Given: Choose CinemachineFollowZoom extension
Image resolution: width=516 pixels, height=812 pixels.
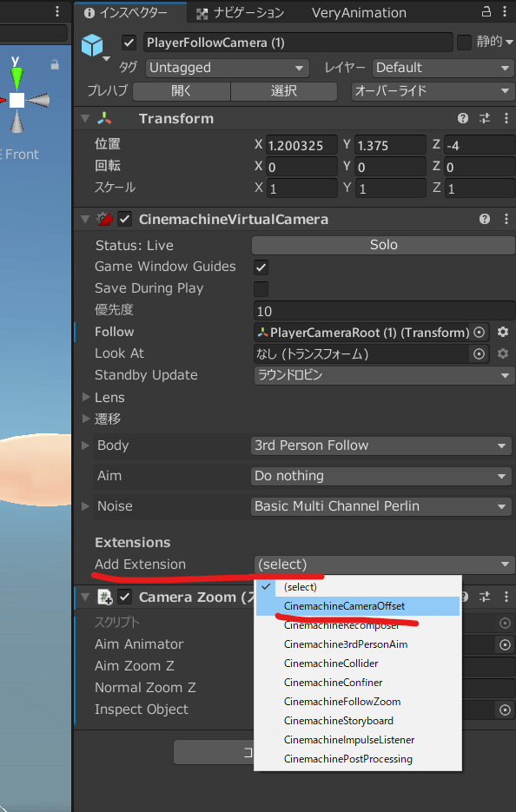Looking at the screenshot, I should click(358, 703).
